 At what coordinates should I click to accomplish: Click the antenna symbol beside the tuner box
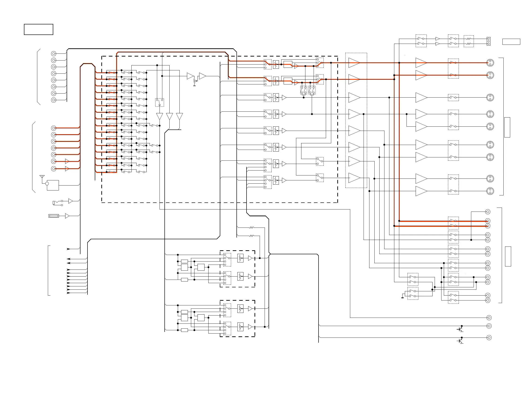point(42,177)
